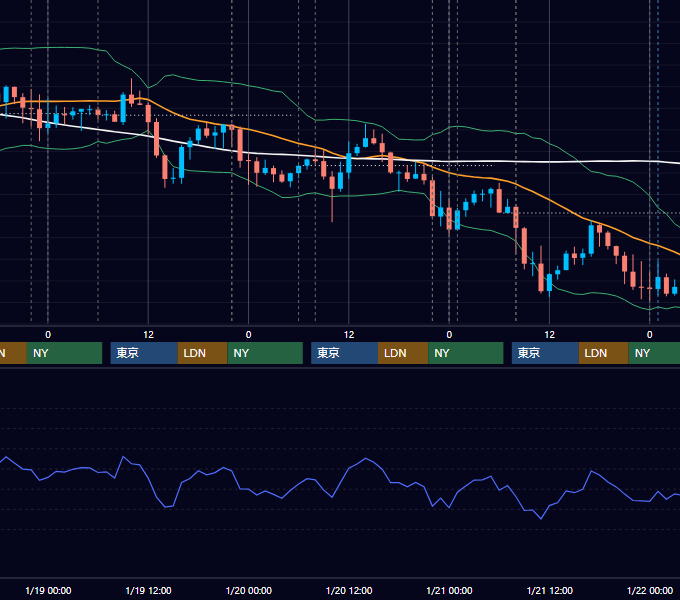Select the NY session bar starting 1/21 00:00
680x600 pixels.
(x=466, y=353)
